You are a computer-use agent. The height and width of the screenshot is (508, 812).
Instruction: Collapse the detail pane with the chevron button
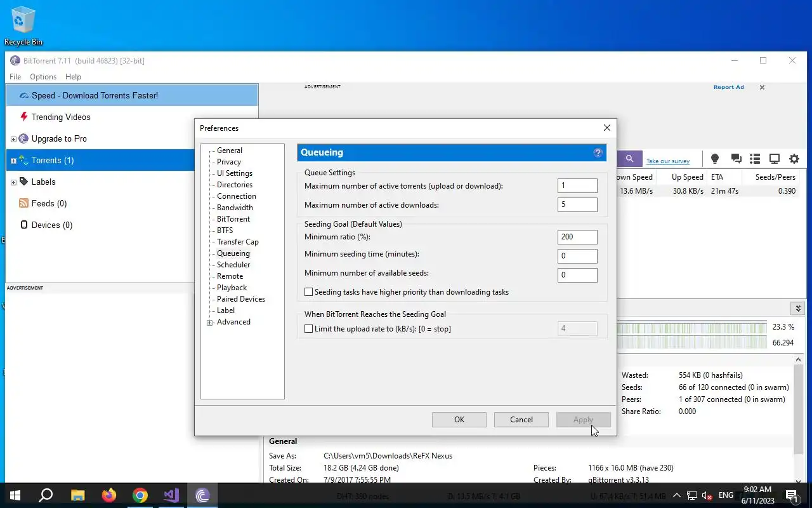pos(797,309)
